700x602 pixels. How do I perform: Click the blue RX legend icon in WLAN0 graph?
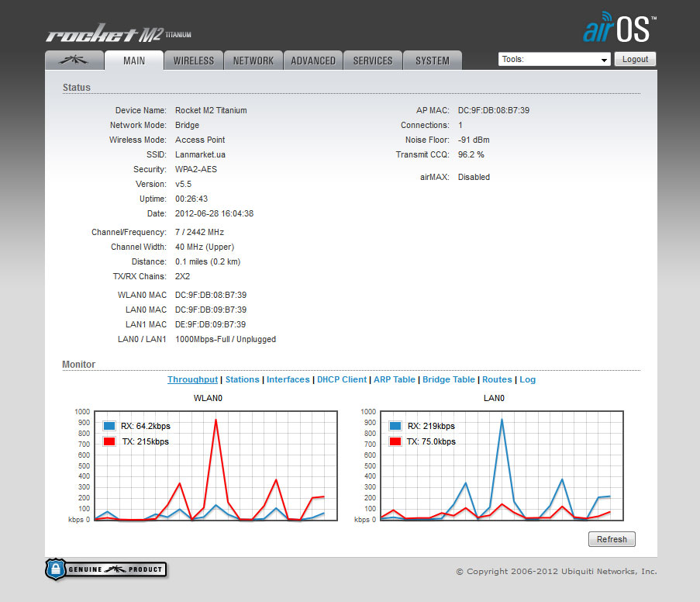click(x=109, y=426)
